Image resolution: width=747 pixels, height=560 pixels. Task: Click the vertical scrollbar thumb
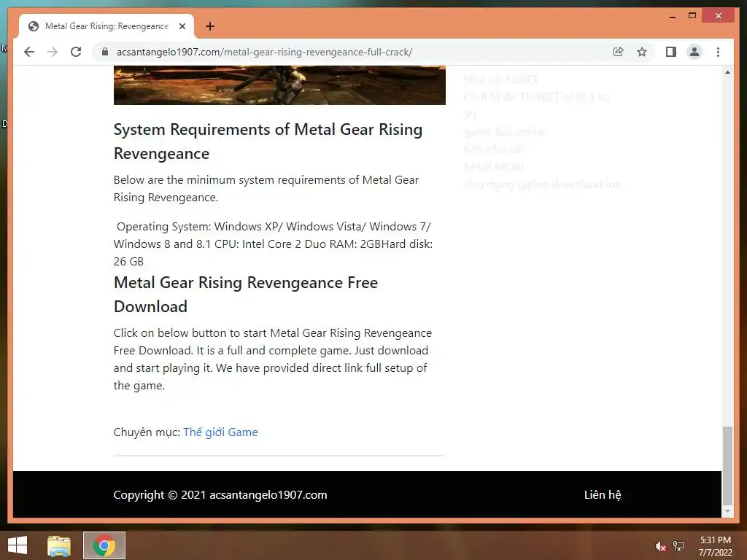pos(727,464)
